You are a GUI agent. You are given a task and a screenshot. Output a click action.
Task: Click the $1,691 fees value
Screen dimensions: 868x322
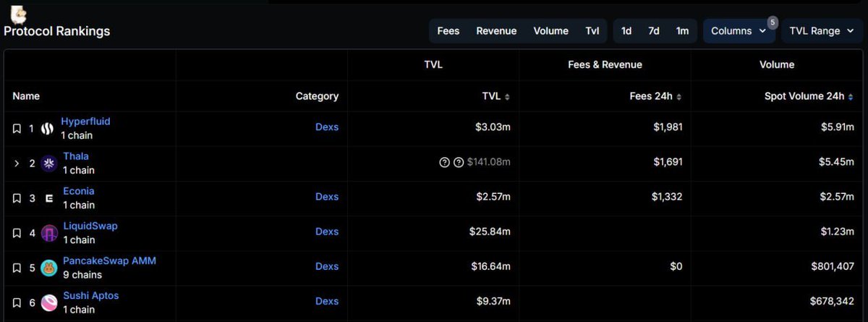click(x=668, y=161)
